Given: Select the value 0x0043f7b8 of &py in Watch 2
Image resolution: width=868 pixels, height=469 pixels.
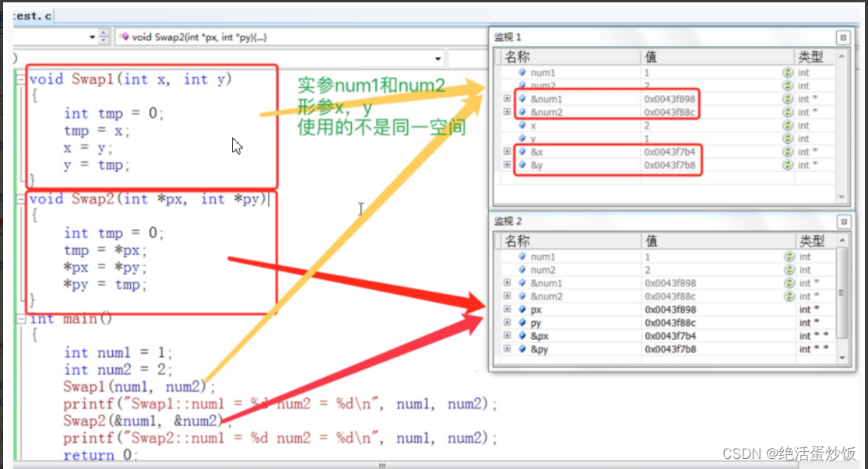Looking at the screenshot, I should [x=670, y=349].
